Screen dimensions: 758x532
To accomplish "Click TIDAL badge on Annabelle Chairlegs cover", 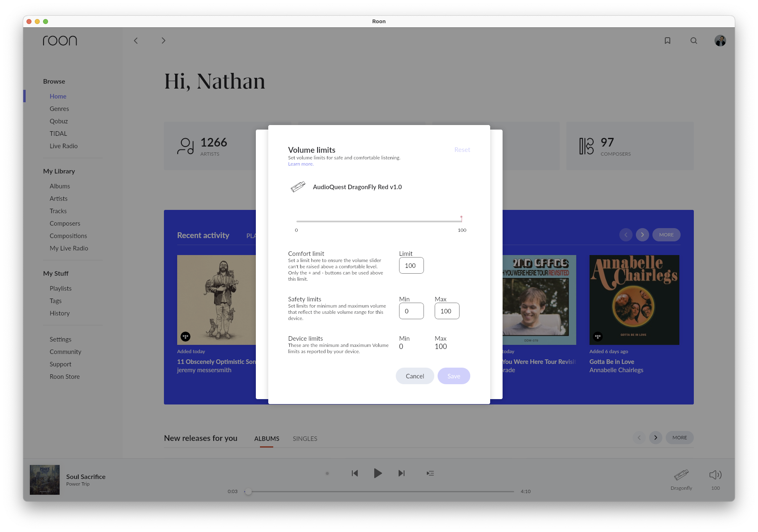I will (x=598, y=337).
